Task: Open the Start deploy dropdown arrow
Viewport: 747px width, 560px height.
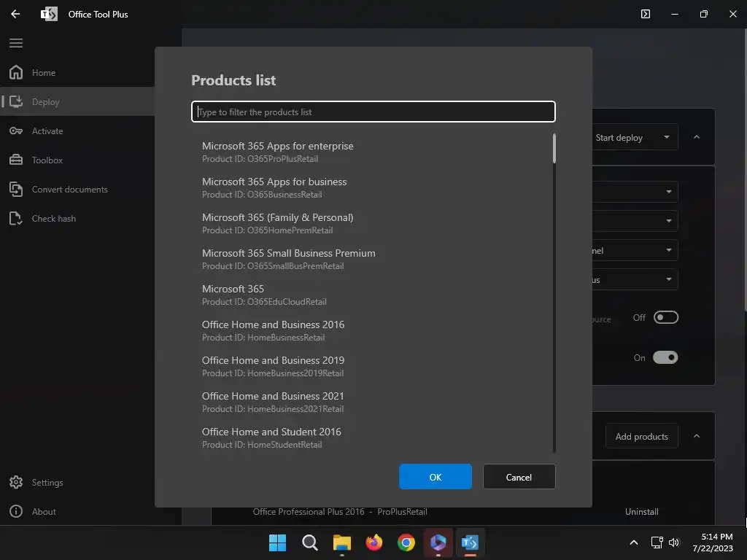Action: click(667, 137)
